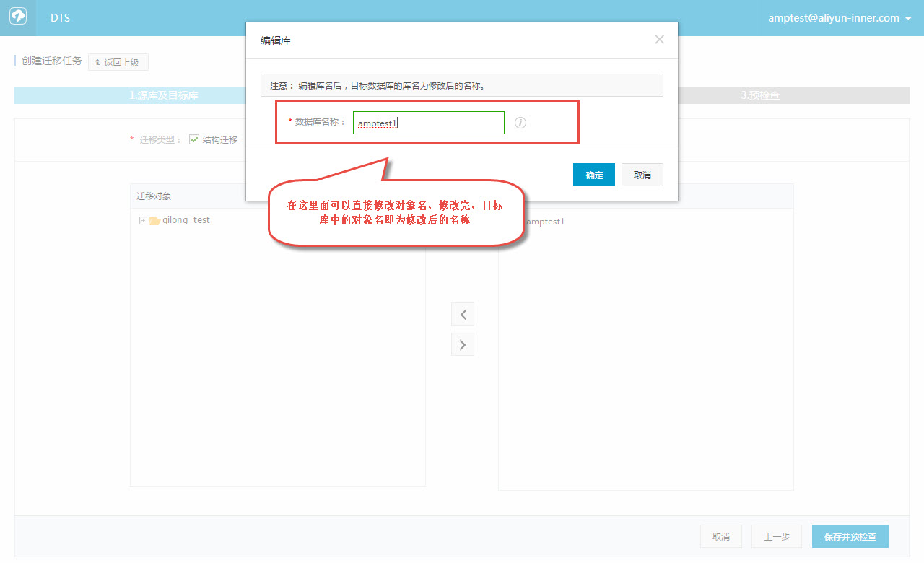The image size is (924, 563).
Task: Click the 迁移对象 panel header text
Action: [154, 196]
